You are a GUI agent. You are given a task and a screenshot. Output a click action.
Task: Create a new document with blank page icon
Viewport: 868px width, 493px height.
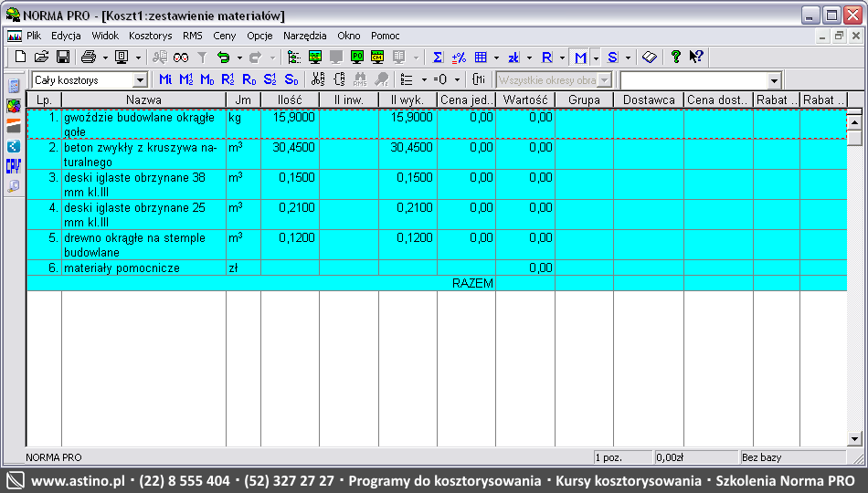[x=20, y=57]
